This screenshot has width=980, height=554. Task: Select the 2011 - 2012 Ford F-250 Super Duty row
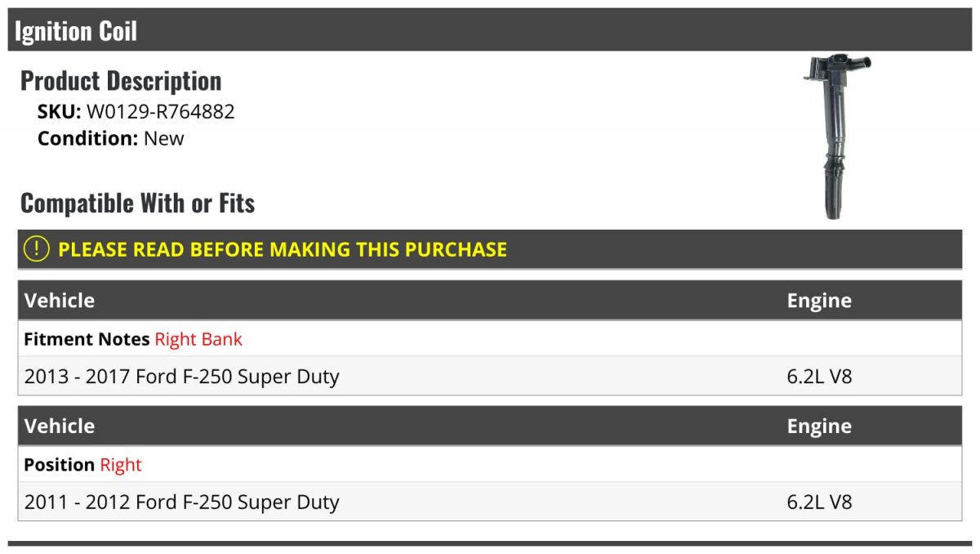[x=490, y=502]
